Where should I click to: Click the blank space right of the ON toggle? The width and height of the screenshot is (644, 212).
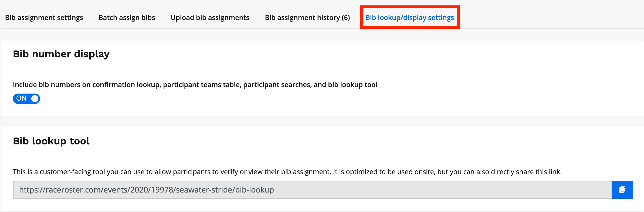click(162, 99)
